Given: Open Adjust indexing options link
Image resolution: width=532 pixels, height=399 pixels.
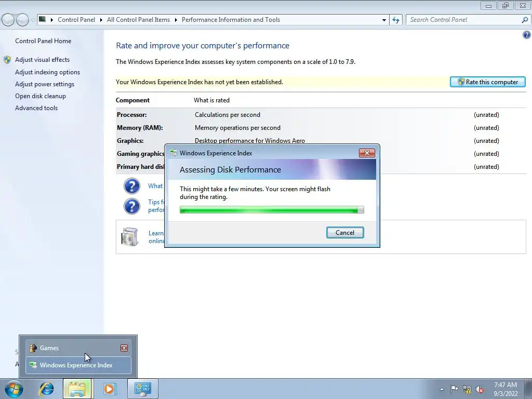Looking at the screenshot, I should (x=47, y=72).
